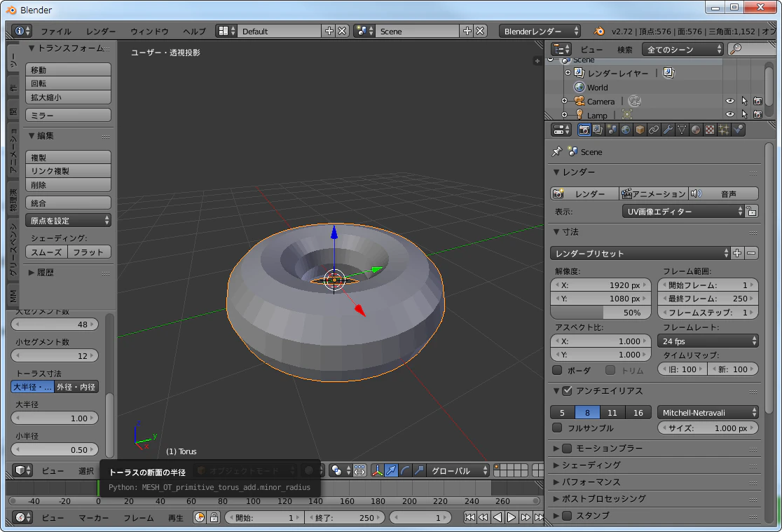Toggle Lamp visibility eye in the outliner
This screenshot has width=782, height=532.
click(x=729, y=114)
